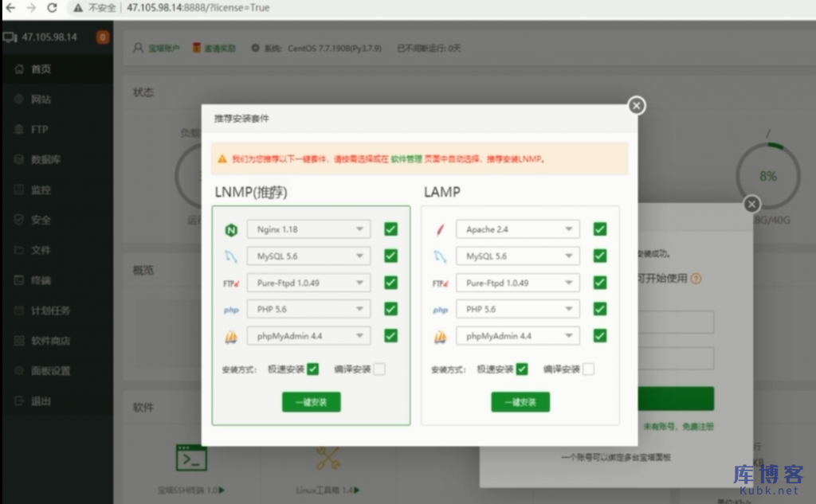
Task: Open the LNMP PHP 5.6 dropdown
Action: 308,309
